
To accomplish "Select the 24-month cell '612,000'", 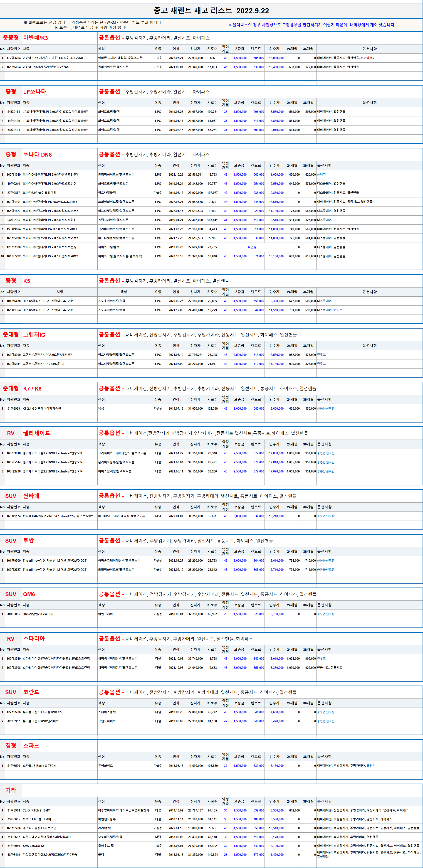I will (x=294, y=810).
